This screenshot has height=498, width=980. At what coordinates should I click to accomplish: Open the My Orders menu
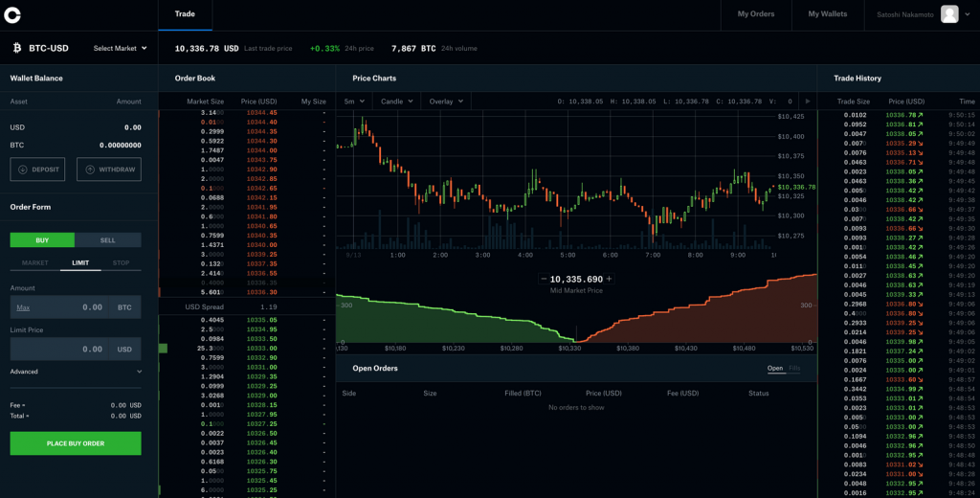click(x=755, y=14)
